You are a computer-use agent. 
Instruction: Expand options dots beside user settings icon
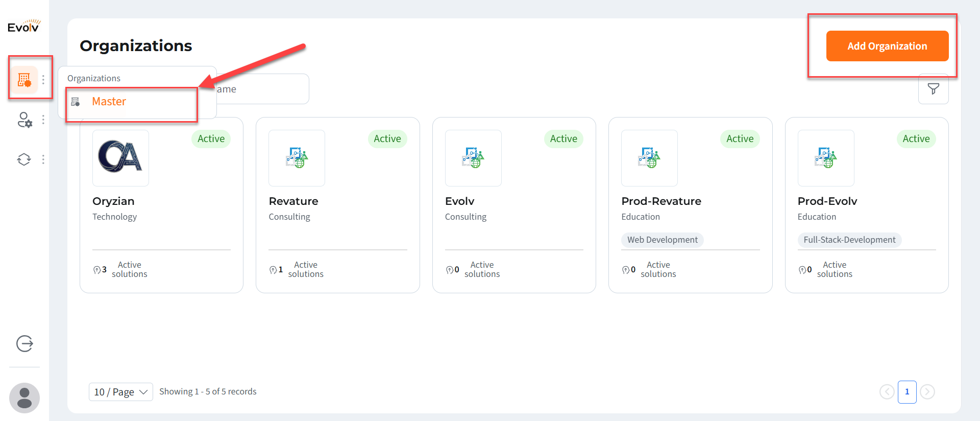(x=43, y=120)
